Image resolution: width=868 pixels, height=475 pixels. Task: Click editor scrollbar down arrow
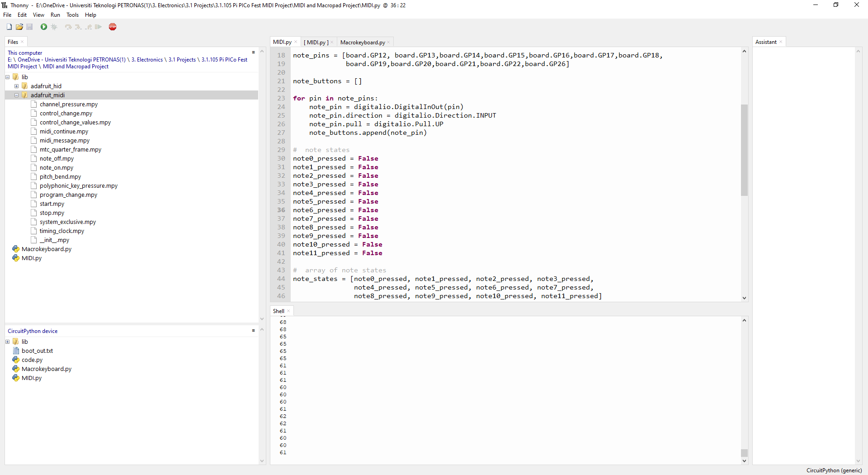[744, 298]
